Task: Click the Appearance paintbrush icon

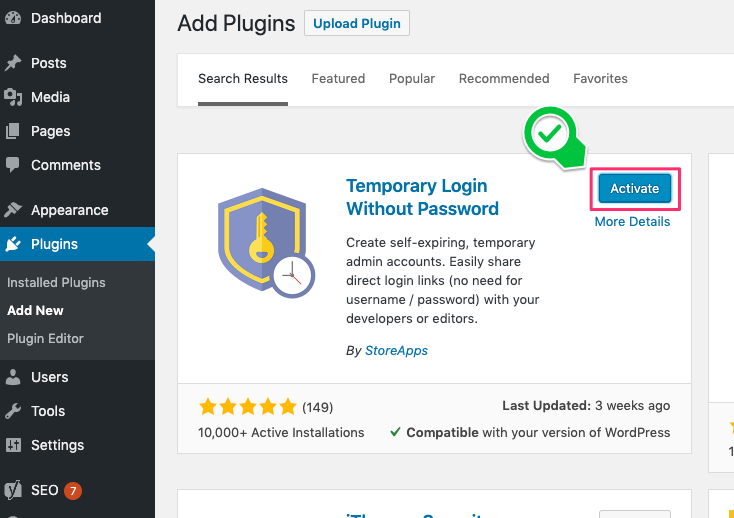Action: click(13, 210)
